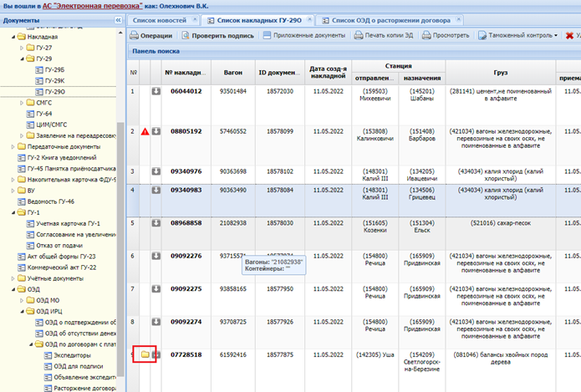Click the Операции printer icon button
Viewport: 581px width, 392px height.
point(151,36)
